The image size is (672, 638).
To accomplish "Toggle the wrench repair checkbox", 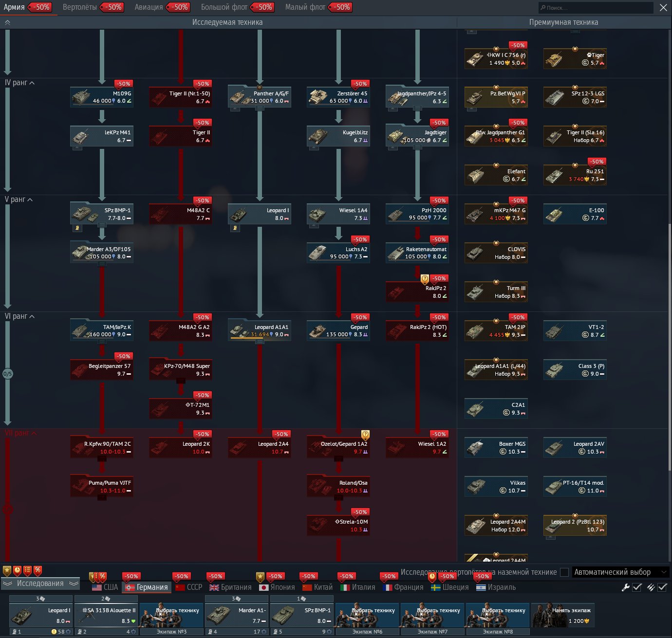I will tap(636, 587).
